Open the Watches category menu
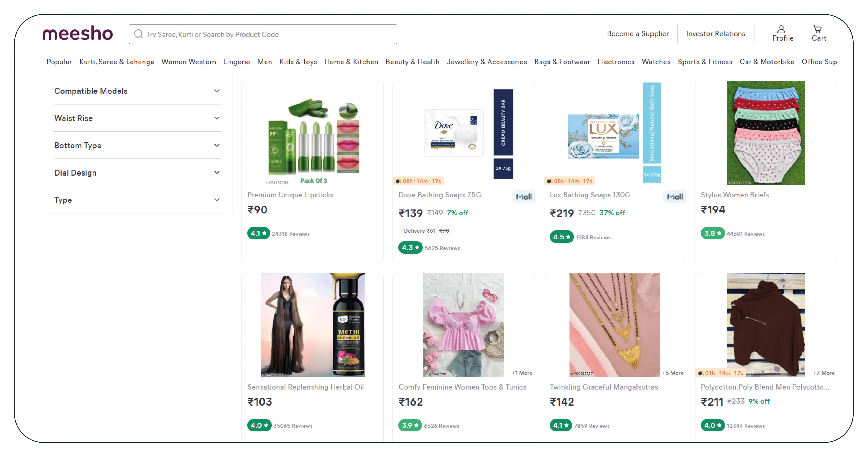Viewport: 868px width, 457px height. (x=656, y=62)
